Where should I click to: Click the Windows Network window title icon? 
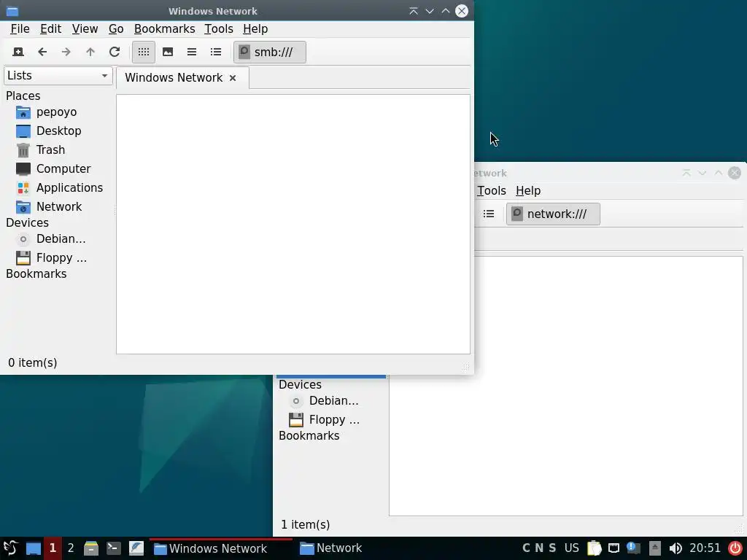pos(12,11)
